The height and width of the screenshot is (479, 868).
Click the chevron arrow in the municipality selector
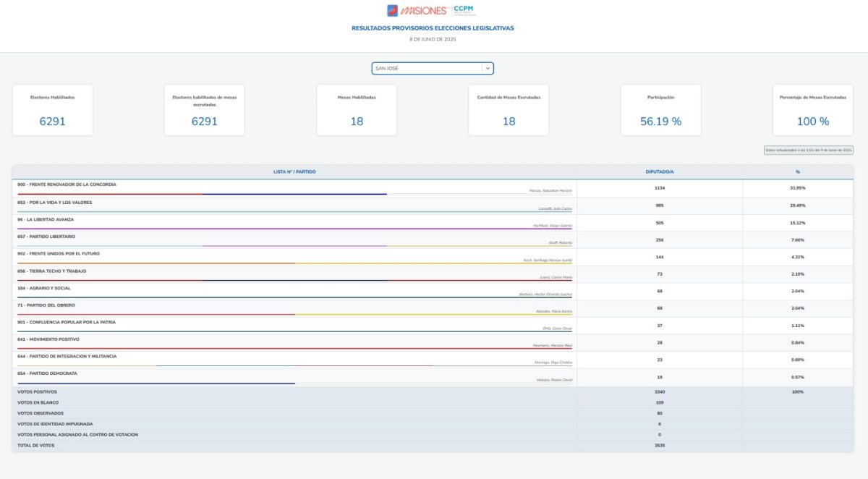[488, 68]
